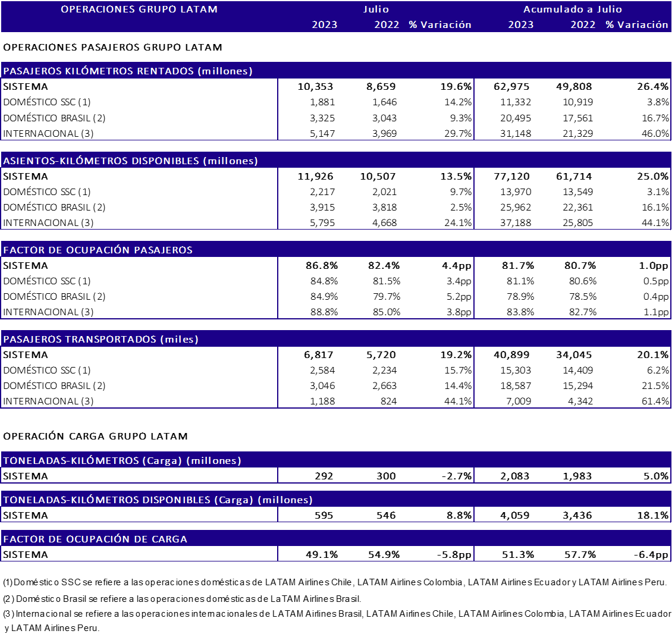The width and height of the screenshot is (672, 637).
Task: Click the 'ASIENTOS-KILÓMETROS DISPONIBLES (millones)' section header
Action: click(x=336, y=161)
